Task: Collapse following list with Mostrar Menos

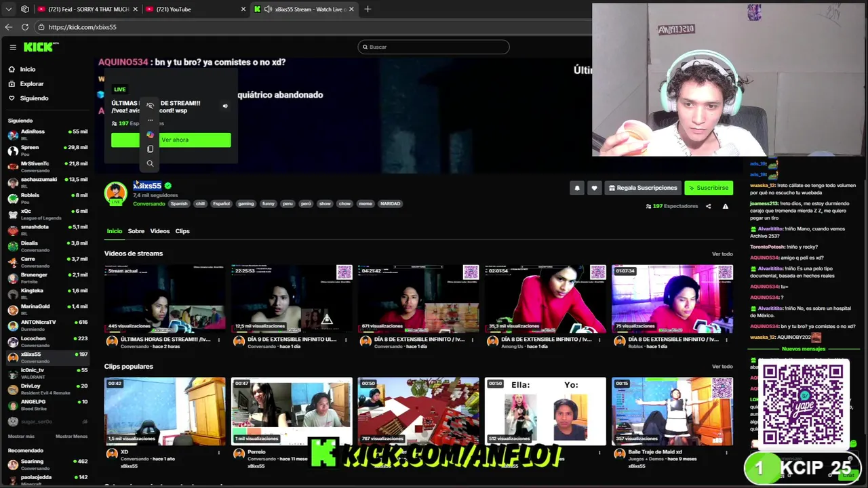Action: (71, 436)
